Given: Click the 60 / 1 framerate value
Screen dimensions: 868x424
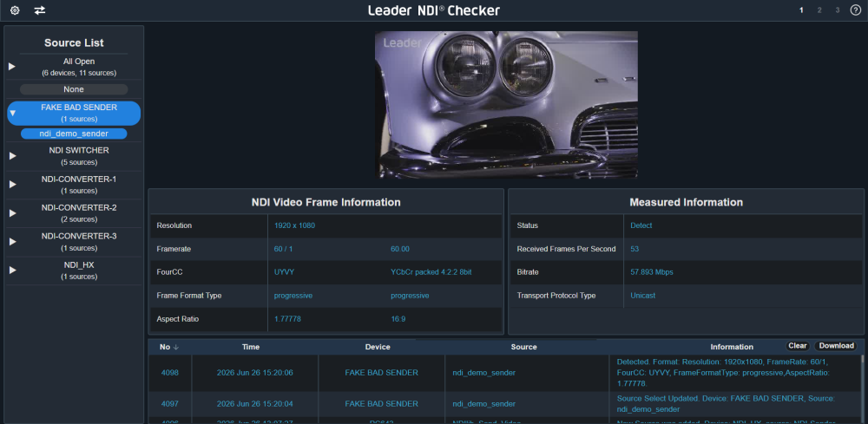Looking at the screenshot, I should pos(284,250).
